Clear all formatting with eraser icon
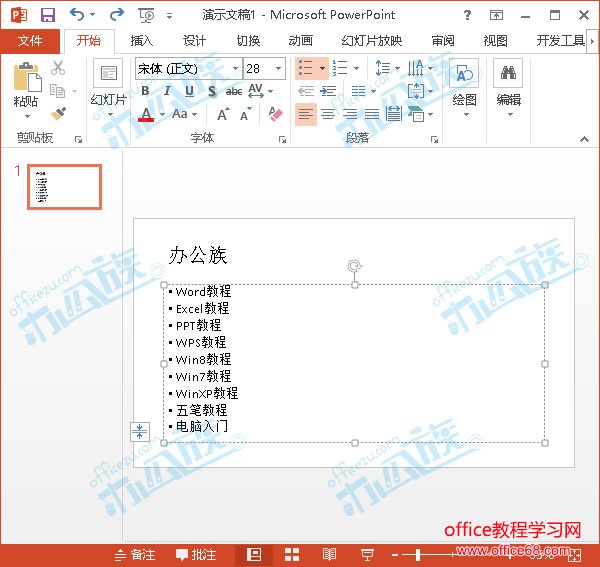The height and width of the screenshot is (567, 600). pyautogui.click(x=275, y=114)
